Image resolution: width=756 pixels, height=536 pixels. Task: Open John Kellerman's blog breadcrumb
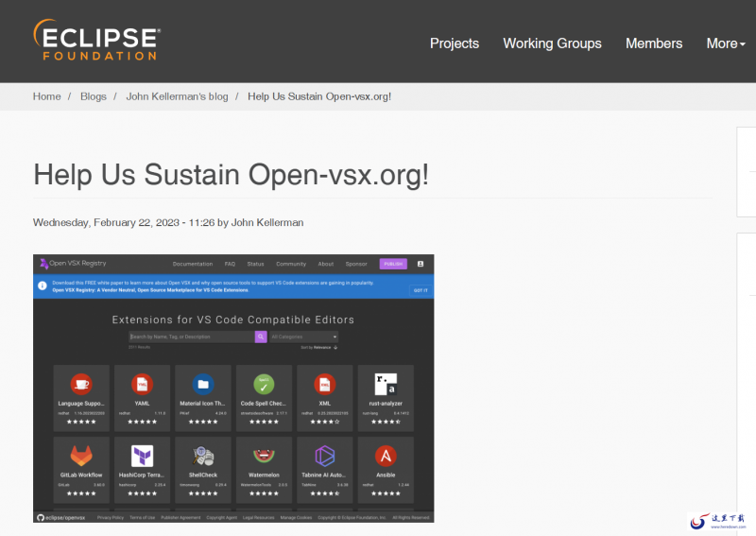tap(177, 96)
